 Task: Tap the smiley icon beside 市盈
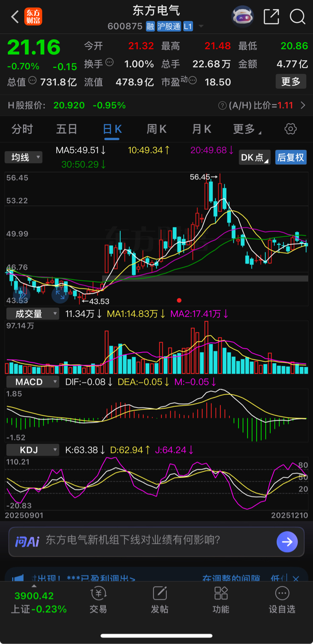tap(193, 80)
